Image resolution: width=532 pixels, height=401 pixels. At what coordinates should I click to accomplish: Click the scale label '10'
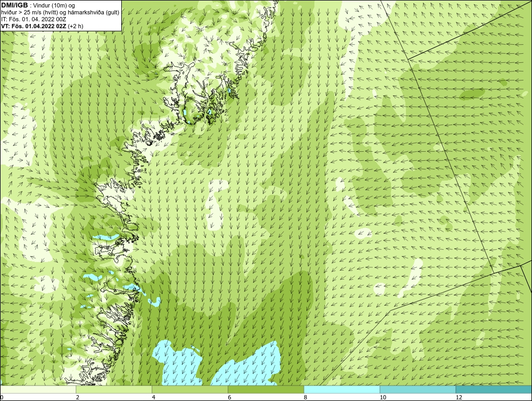point(383,397)
